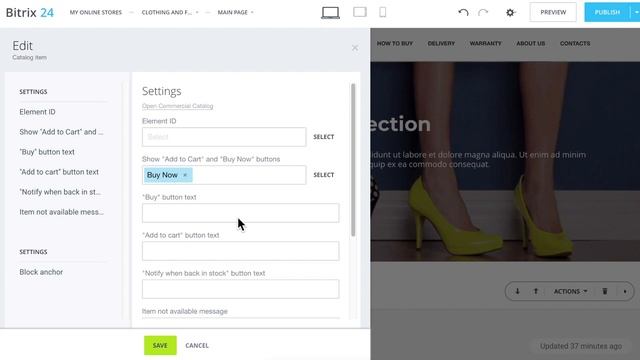640x360 pixels.
Task: Jump to Show "Add to Cart" and... sidebar item
Action: [x=61, y=132]
